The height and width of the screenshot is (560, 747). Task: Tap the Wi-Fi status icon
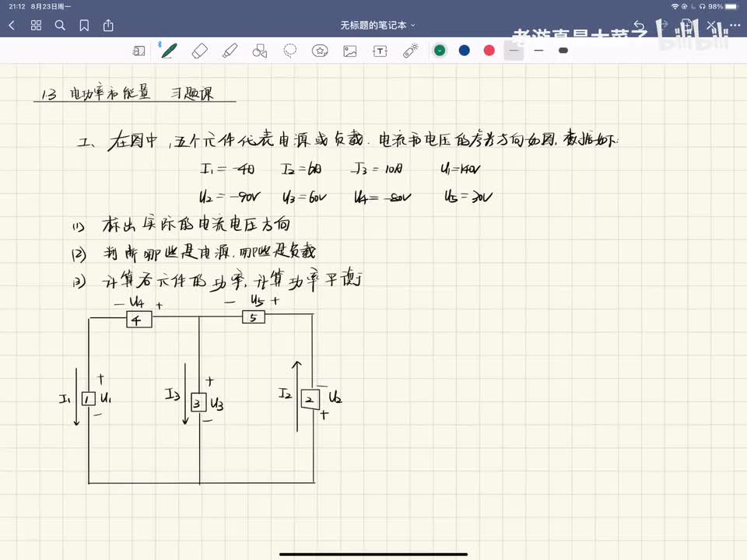(x=675, y=6)
